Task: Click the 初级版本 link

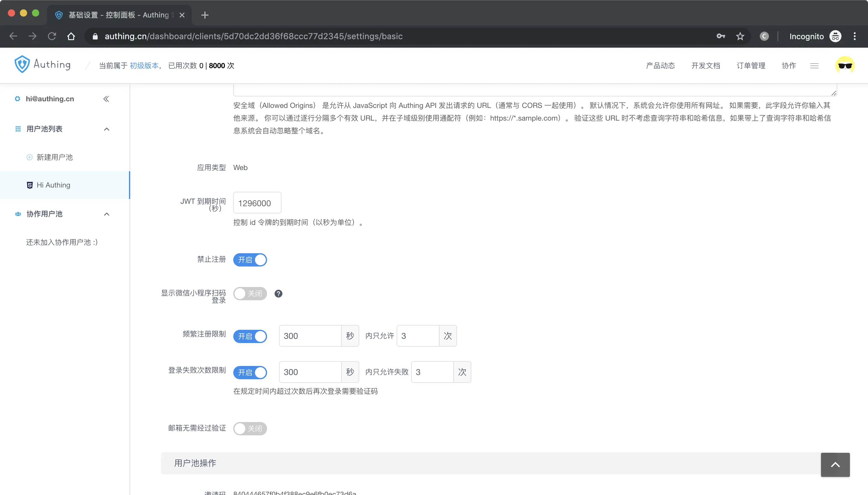Action: (144, 66)
